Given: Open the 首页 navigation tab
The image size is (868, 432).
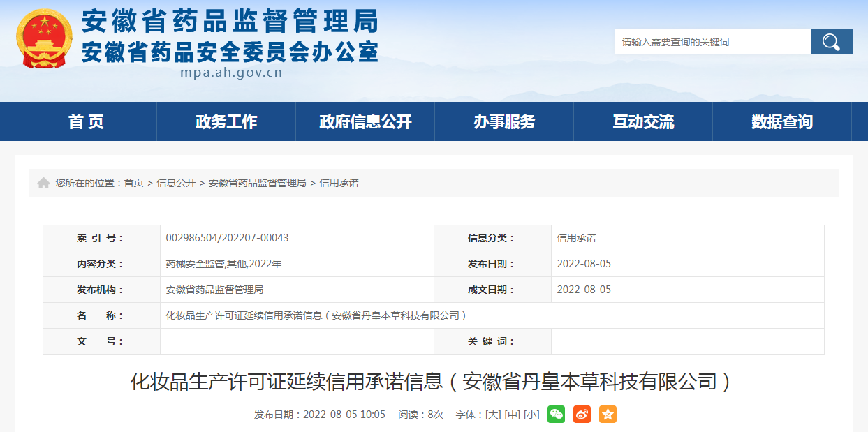Looking at the screenshot, I should click(86, 121).
